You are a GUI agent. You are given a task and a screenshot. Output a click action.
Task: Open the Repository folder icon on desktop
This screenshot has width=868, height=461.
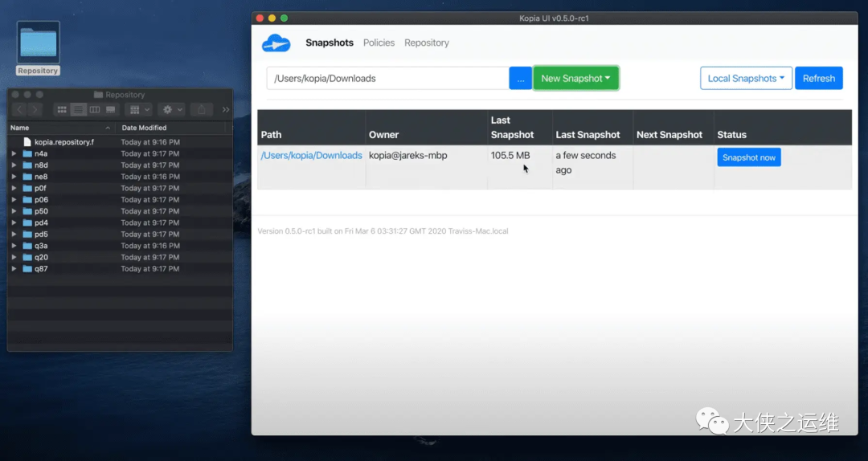tap(38, 43)
